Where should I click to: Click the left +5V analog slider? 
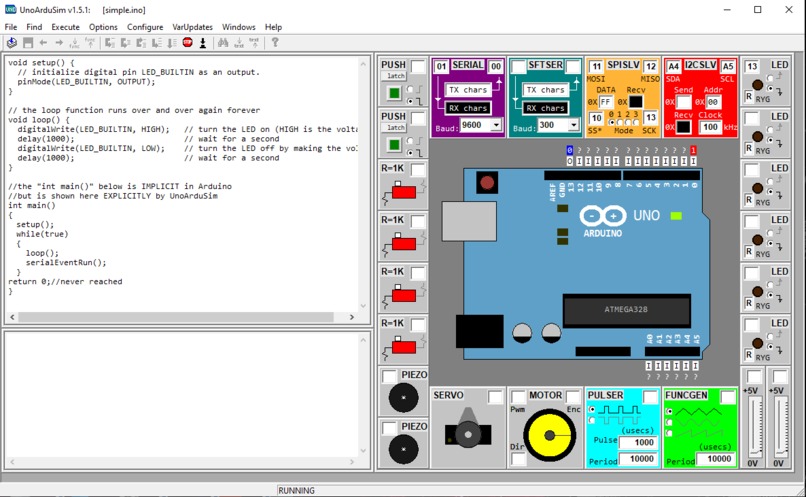pyautogui.click(x=754, y=427)
